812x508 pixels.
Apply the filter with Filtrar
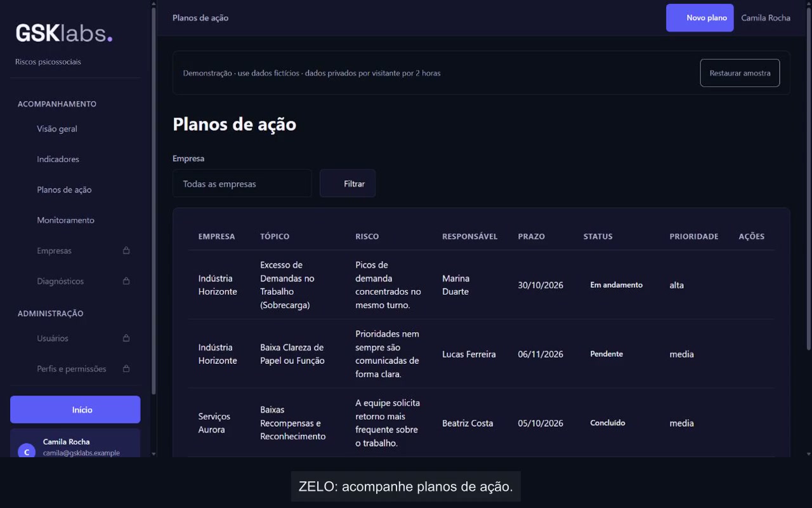[x=348, y=184]
